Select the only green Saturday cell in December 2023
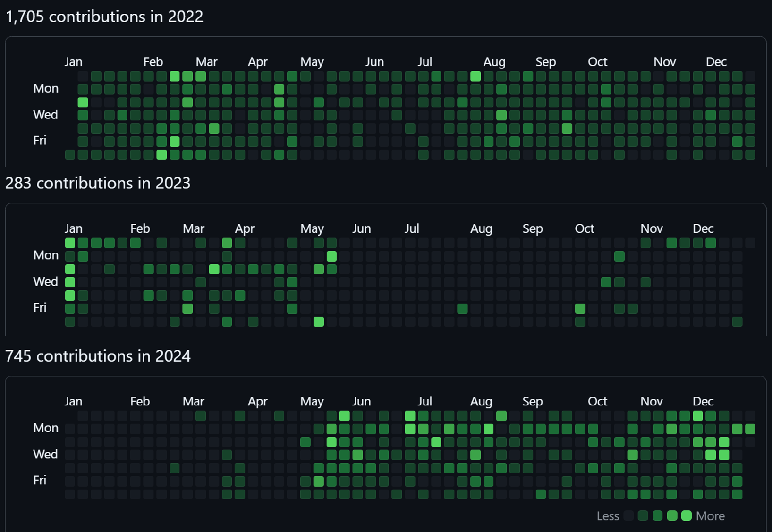This screenshot has height=532, width=772. click(x=737, y=322)
